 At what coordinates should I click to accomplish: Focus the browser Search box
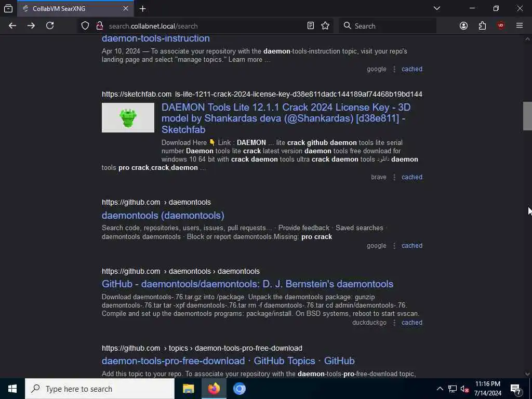pos(388,26)
